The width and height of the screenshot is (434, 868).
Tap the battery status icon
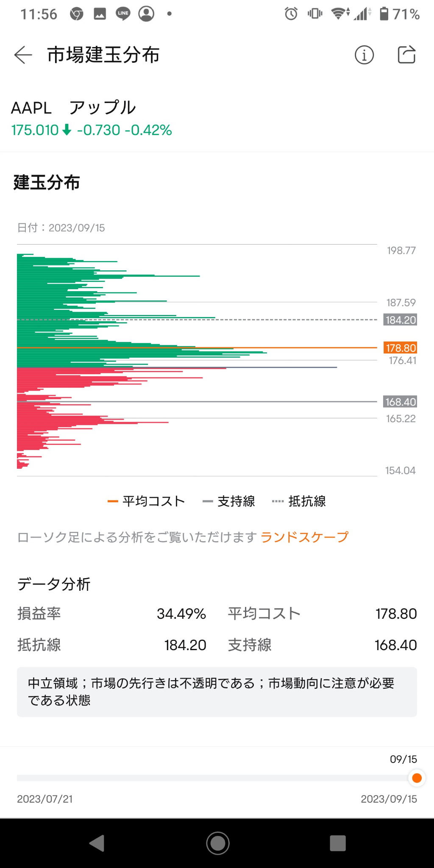(384, 14)
